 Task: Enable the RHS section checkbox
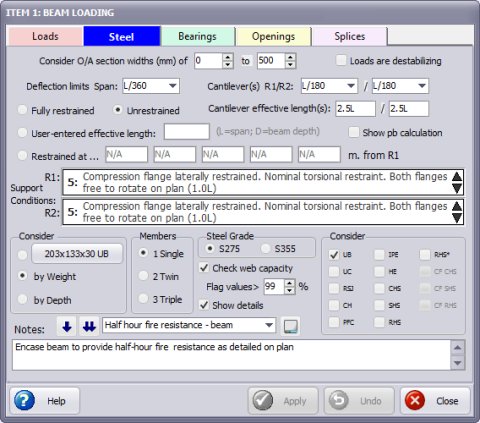[379, 322]
